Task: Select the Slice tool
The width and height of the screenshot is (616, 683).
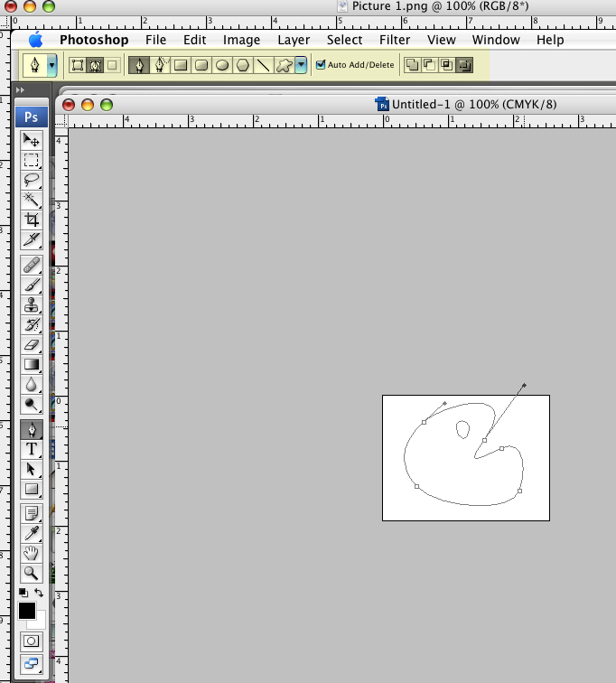Action: 32,239
